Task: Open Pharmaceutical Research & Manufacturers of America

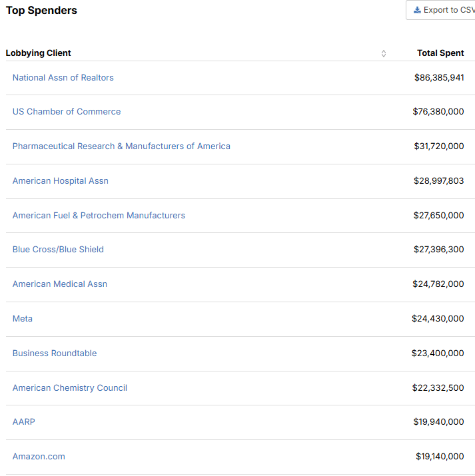Action: tap(121, 146)
